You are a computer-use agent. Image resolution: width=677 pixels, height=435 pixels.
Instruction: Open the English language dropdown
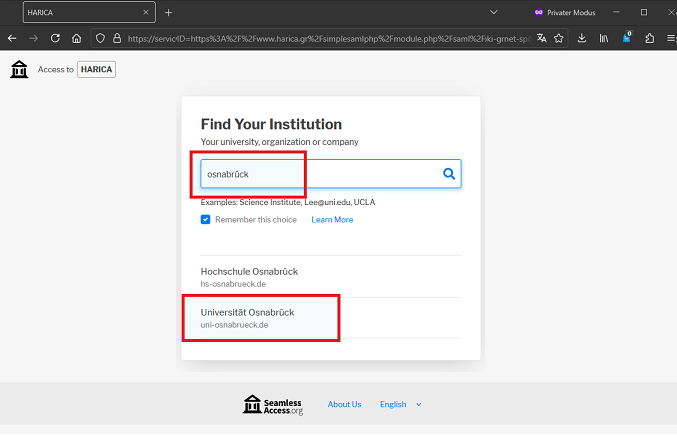tap(400, 404)
